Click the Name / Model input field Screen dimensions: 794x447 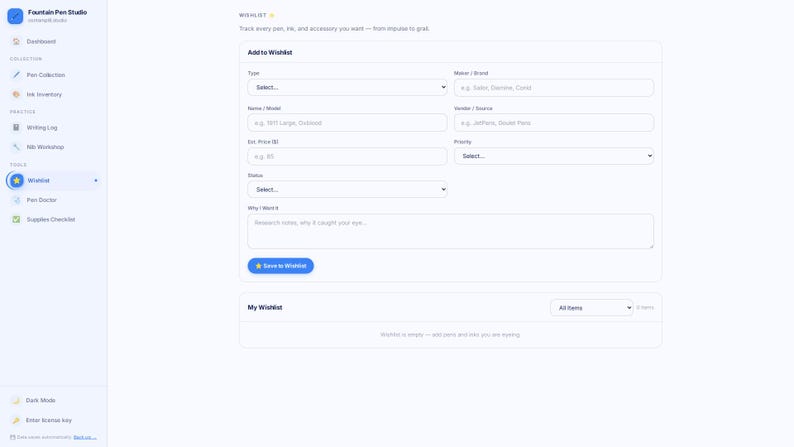coord(347,123)
